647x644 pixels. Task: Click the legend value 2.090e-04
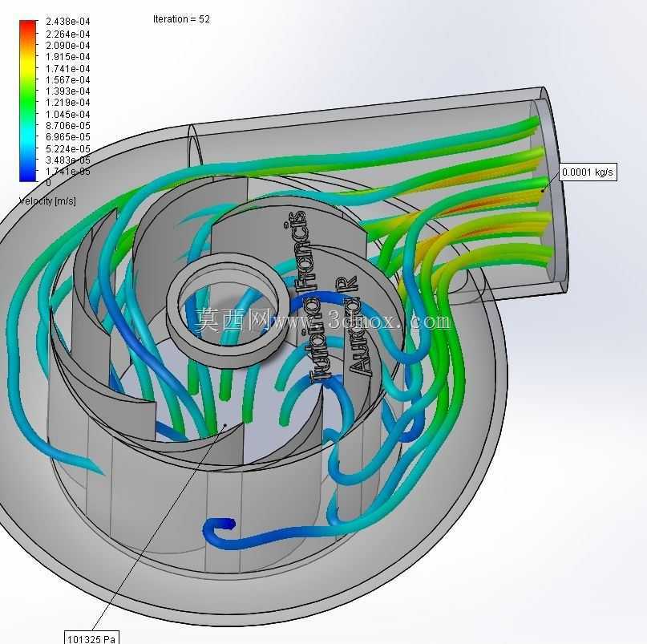[x=67, y=45]
